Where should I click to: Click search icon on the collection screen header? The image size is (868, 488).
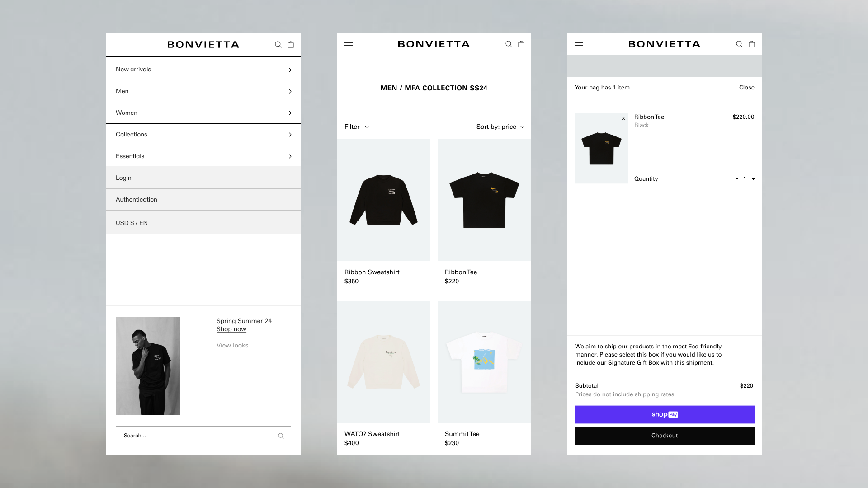pyautogui.click(x=509, y=44)
